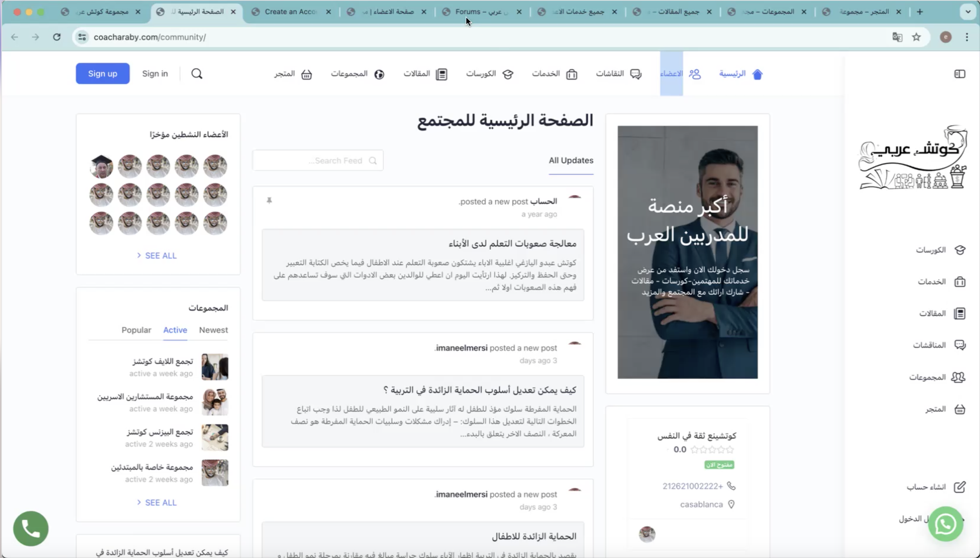The width and height of the screenshot is (980, 558).
Task: Open the Chrome three-dot menu
Action: (967, 37)
